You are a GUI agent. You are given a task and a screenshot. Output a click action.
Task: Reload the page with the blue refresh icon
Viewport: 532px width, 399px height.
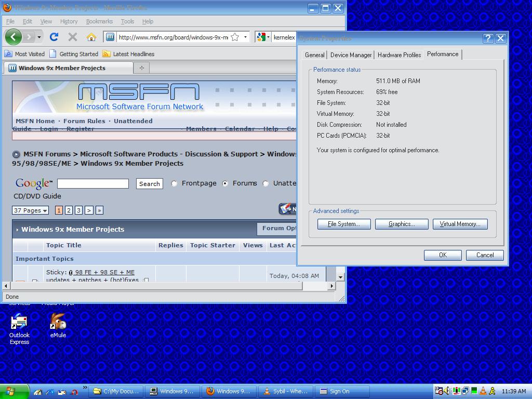click(54, 37)
